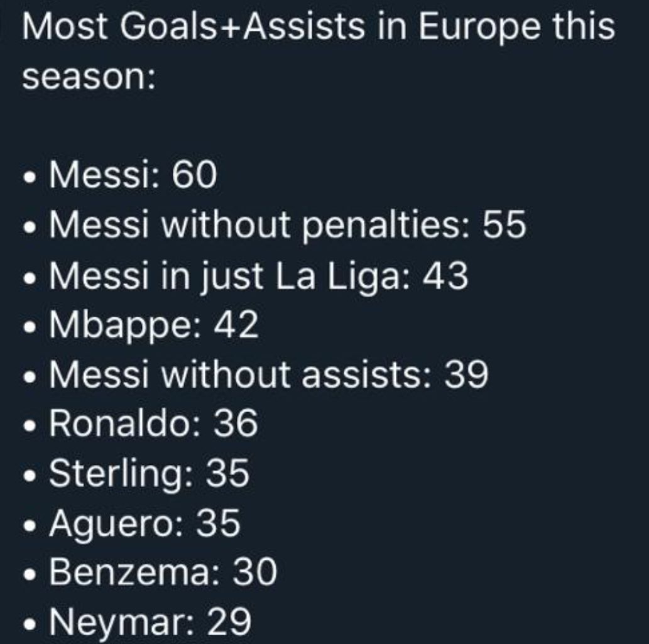Image resolution: width=649 pixels, height=644 pixels.
Task: Click the "Messi without penalties: 55" entry
Action: tap(287, 226)
